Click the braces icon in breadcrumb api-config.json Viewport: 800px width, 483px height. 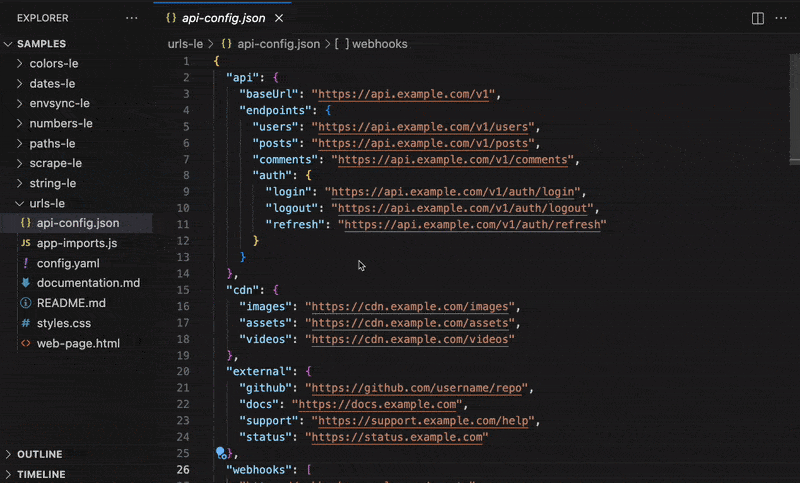[227, 44]
